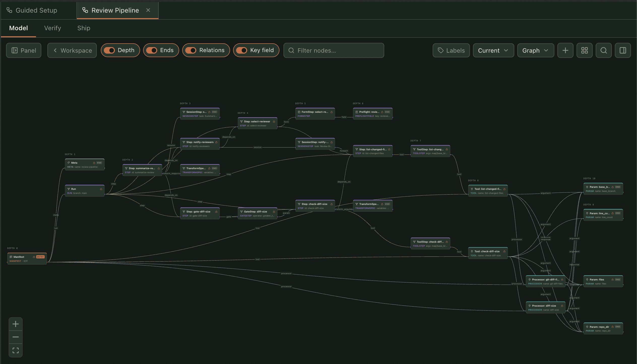637x364 pixels.
Task: Select the Meta node
Action: (x=85, y=165)
